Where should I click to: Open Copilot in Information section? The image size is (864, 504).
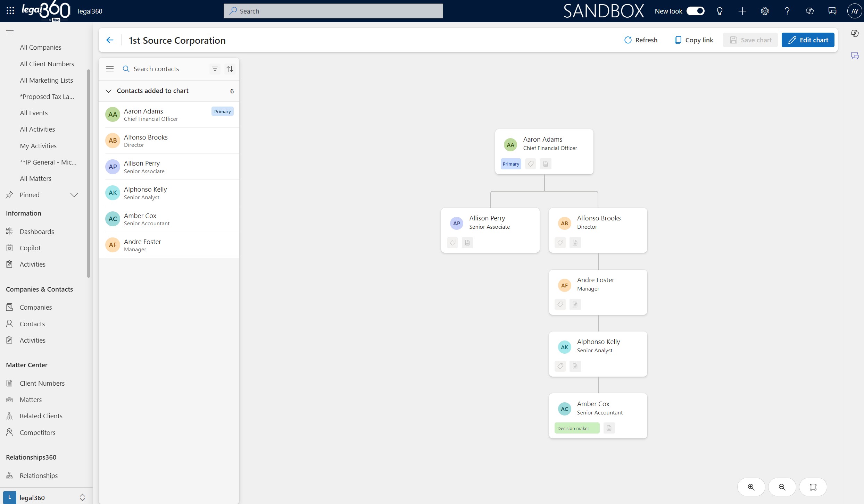30,248
